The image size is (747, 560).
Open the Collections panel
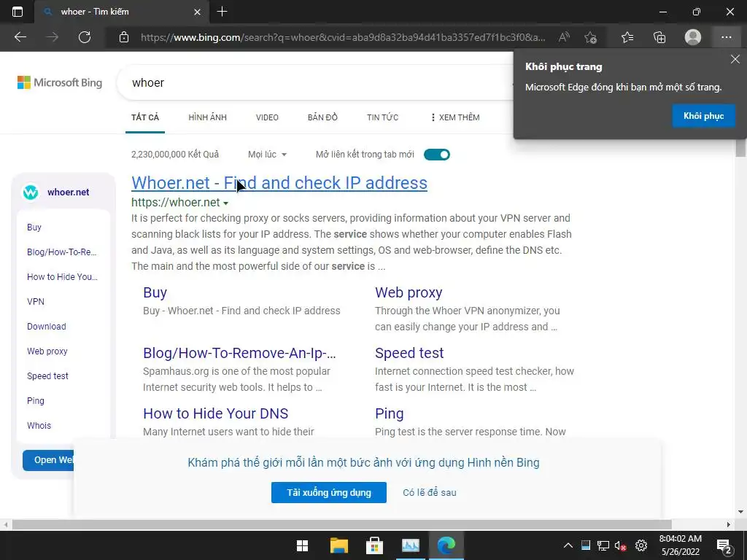tap(659, 37)
